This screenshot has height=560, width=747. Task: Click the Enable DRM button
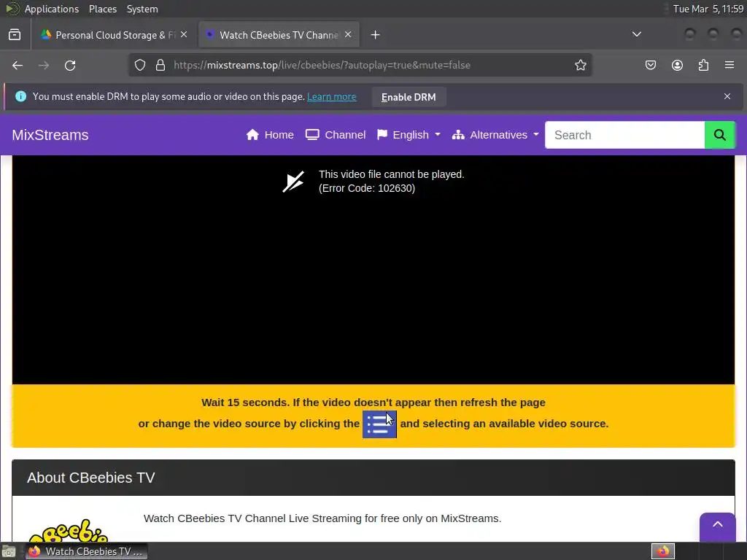click(x=409, y=97)
